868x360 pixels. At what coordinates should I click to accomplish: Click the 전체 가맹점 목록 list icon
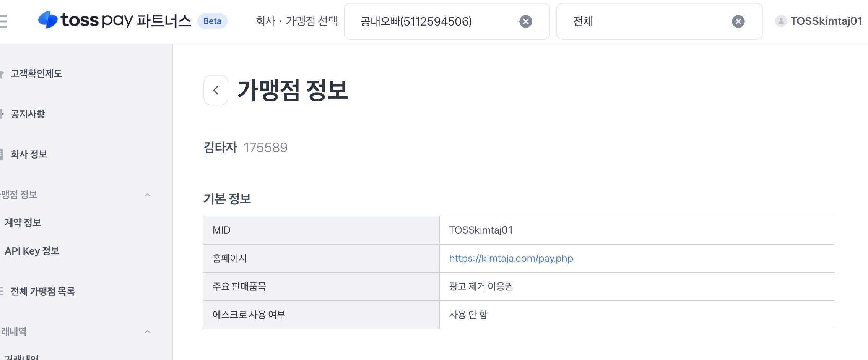(x=2, y=291)
